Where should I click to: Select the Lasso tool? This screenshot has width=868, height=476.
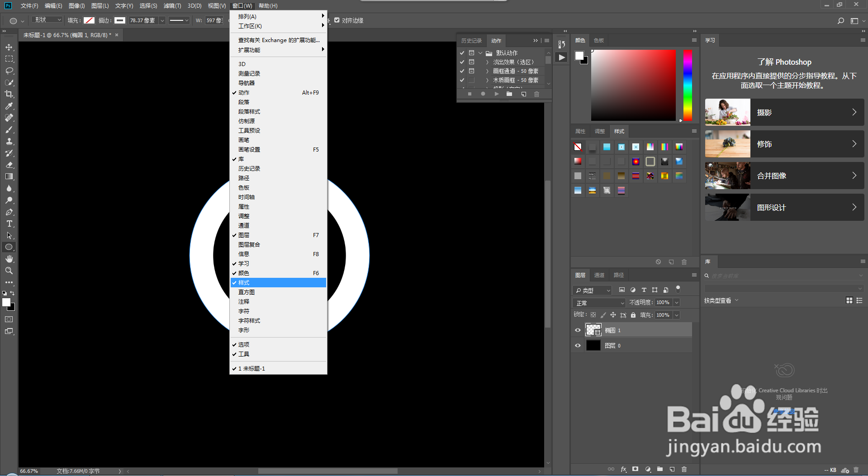click(9, 71)
